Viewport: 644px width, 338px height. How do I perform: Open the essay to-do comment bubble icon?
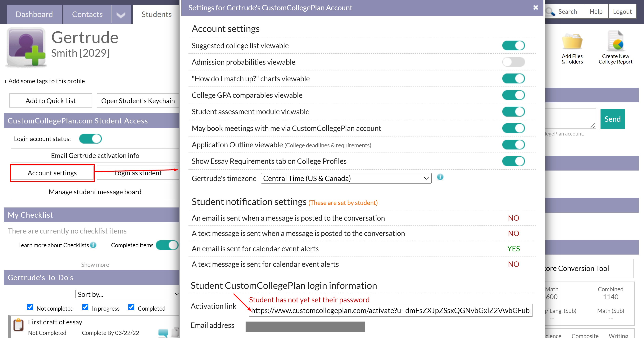pos(163,333)
